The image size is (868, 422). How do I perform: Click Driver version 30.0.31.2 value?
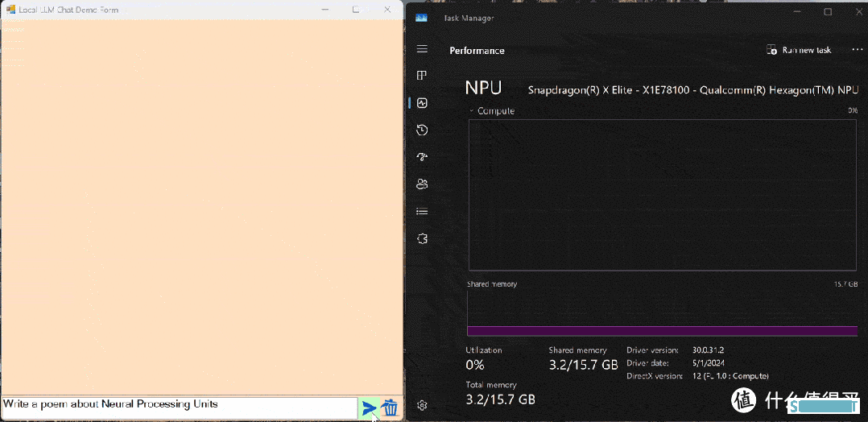pyautogui.click(x=708, y=350)
